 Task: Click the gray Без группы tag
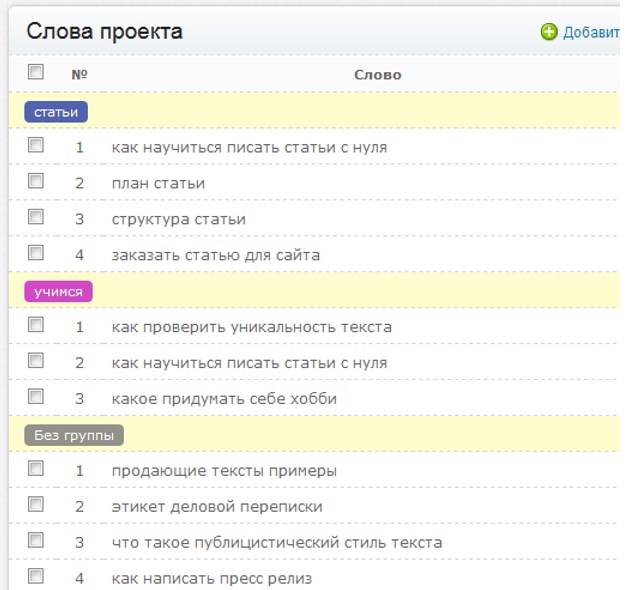click(74, 435)
